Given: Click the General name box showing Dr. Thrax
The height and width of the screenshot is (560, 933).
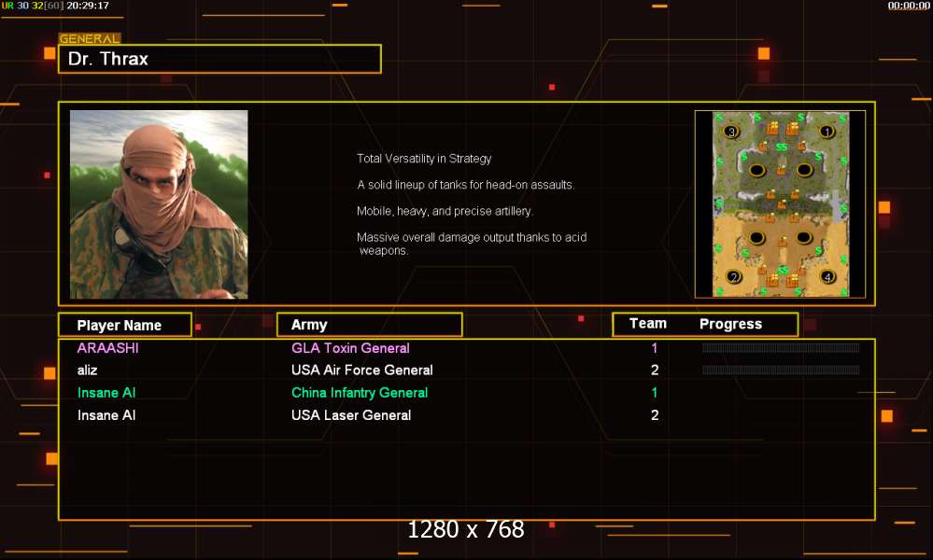Looking at the screenshot, I should click(219, 59).
